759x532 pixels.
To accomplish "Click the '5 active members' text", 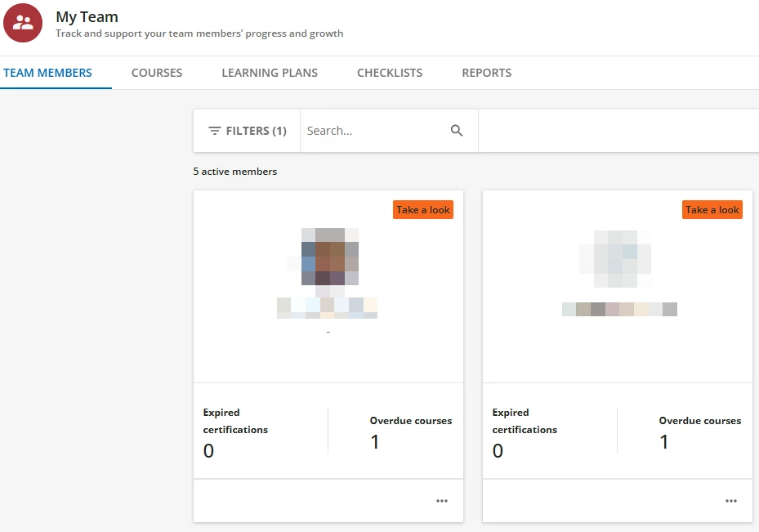I will pyautogui.click(x=235, y=172).
